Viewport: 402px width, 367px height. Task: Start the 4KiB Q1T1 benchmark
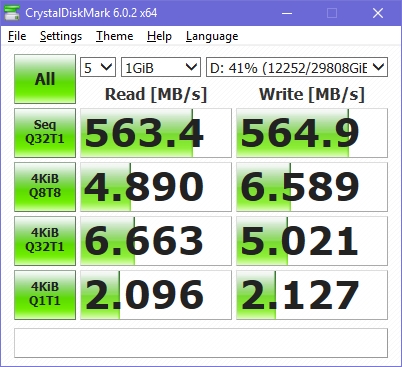[x=45, y=295]
